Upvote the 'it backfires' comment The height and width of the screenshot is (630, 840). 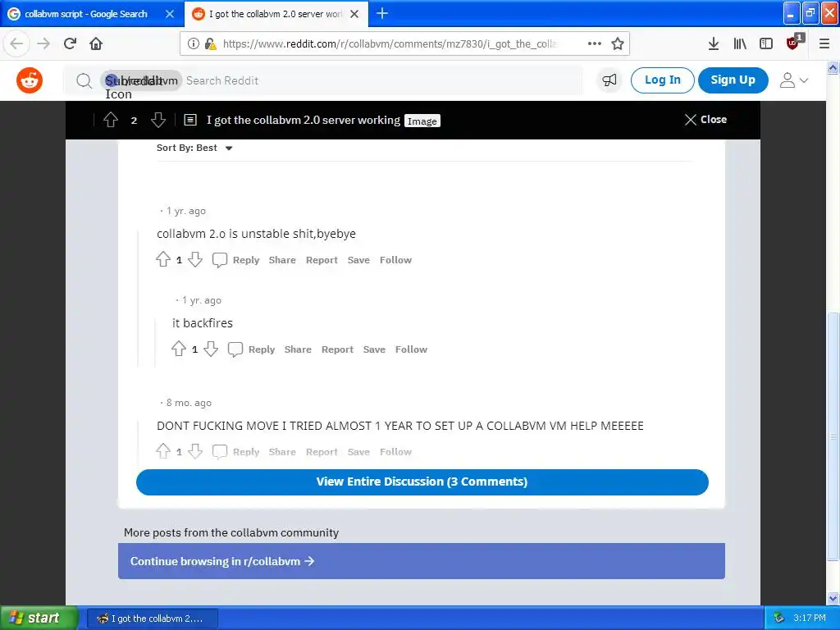click(x=179, y=349)
